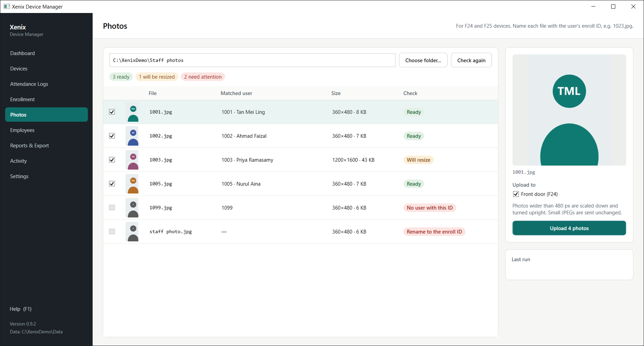
Task: Click the 'Will resize' status badge
Action: (x=418, y=160)
